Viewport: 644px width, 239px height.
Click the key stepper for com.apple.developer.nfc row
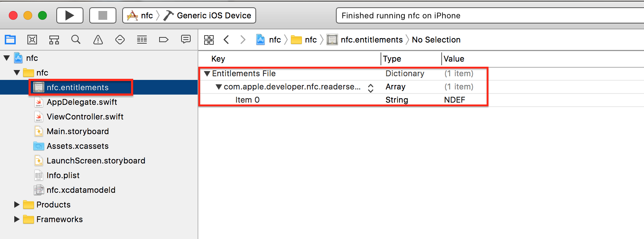tap(371, 88)
